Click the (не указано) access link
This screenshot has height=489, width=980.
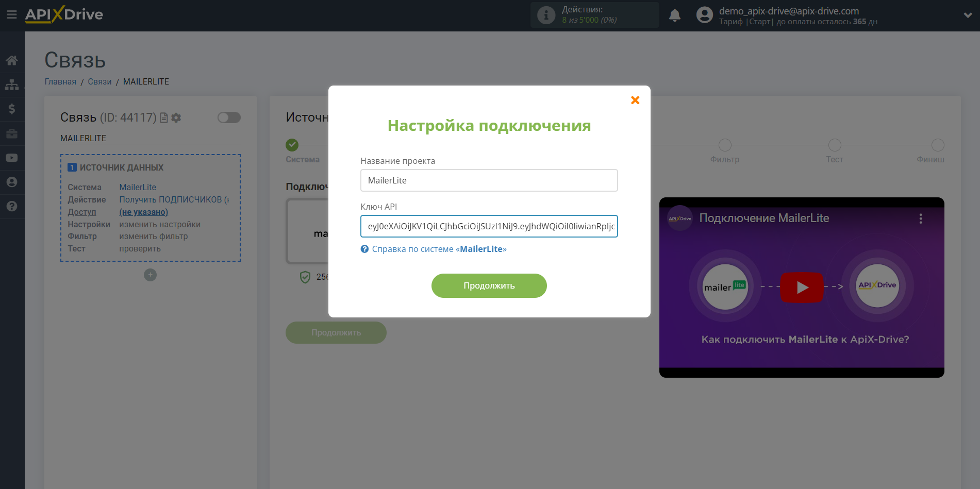(143, 212)
